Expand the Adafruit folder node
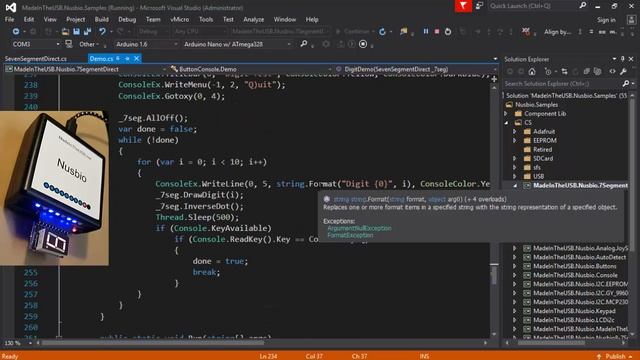Screen dimensions: 640x360 (515, 131)
